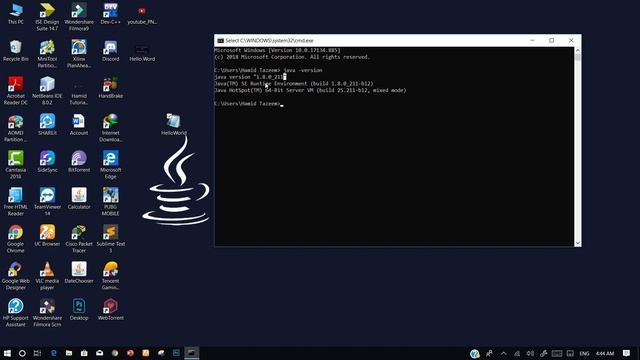
Task: Change ENG input language in tray
Action: (x=584, y=353)
